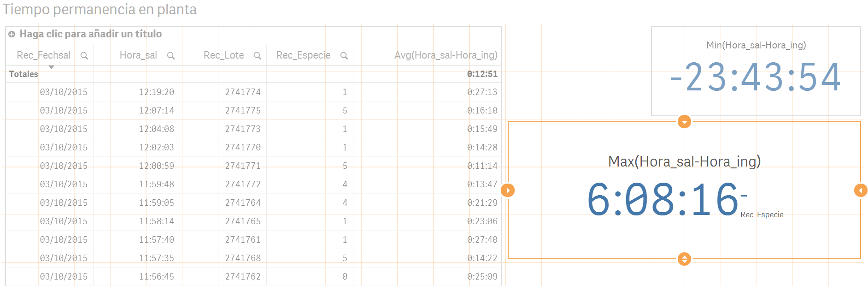Click 'Haga clic para añadir un título'
868x286 pixels.
[x=91, y=34]
